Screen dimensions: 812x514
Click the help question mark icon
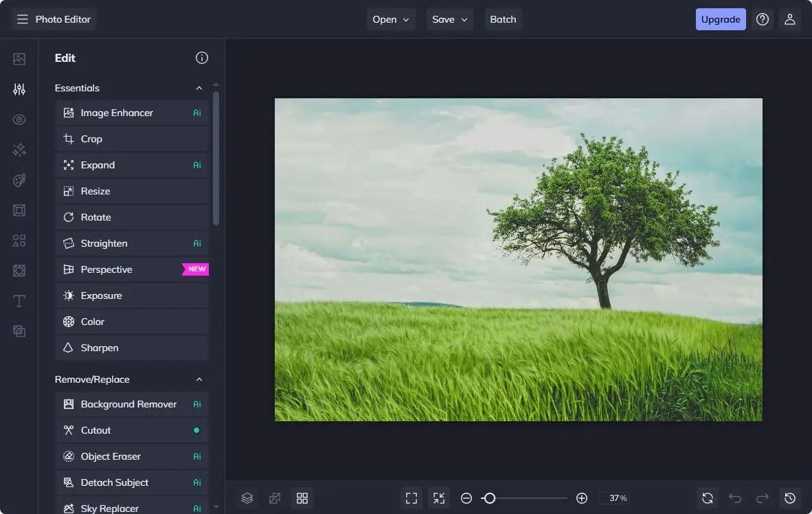(x=763, y=19)
